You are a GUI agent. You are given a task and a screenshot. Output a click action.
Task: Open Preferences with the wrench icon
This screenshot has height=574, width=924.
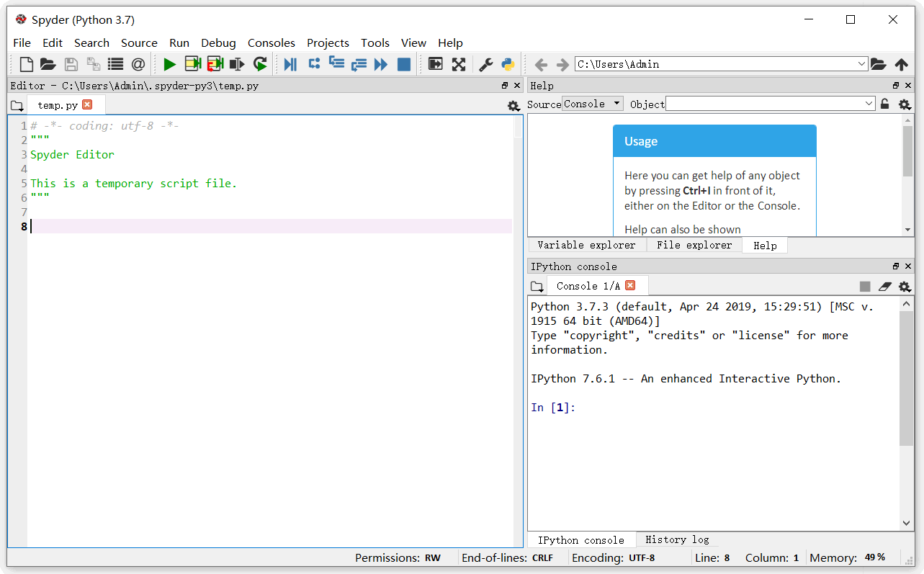(486, 64)
